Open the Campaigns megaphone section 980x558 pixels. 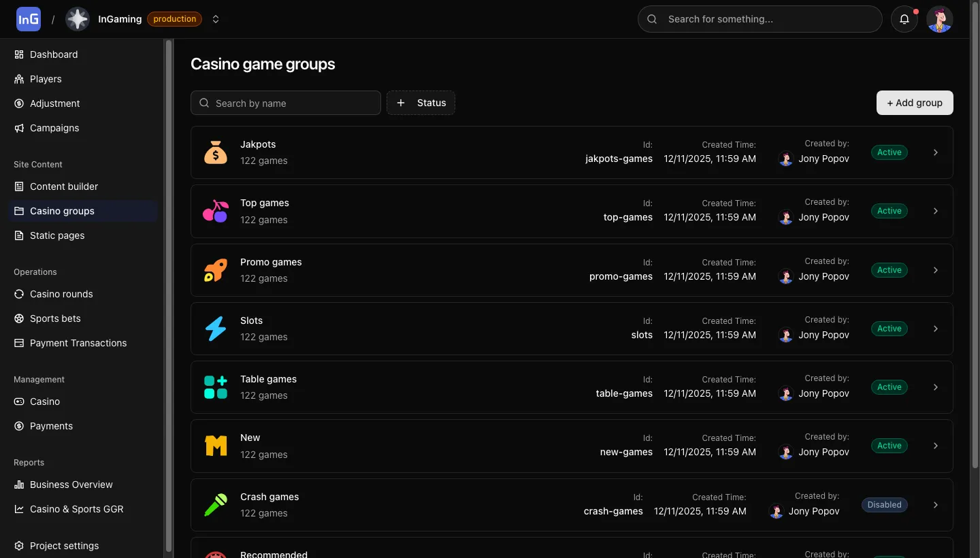point(54,128)
